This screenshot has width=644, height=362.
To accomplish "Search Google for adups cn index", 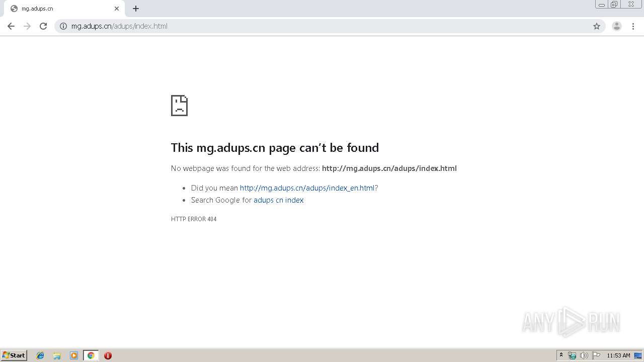I will coord(279,200).
